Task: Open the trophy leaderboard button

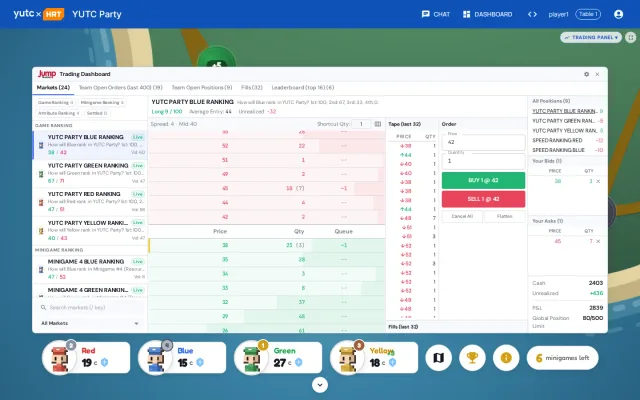Action: [472, 358]
